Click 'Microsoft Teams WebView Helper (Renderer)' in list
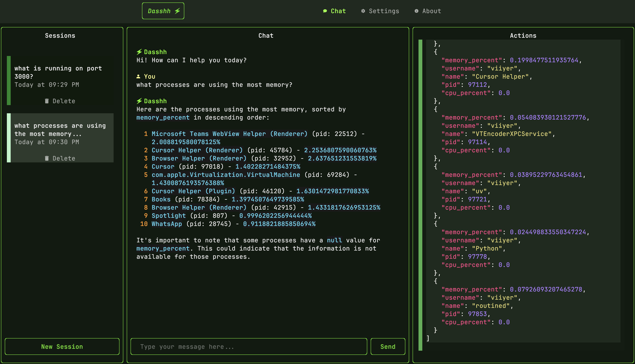This screenshot has width=635, height=364. pyautogui.click(x=229, y=134)
